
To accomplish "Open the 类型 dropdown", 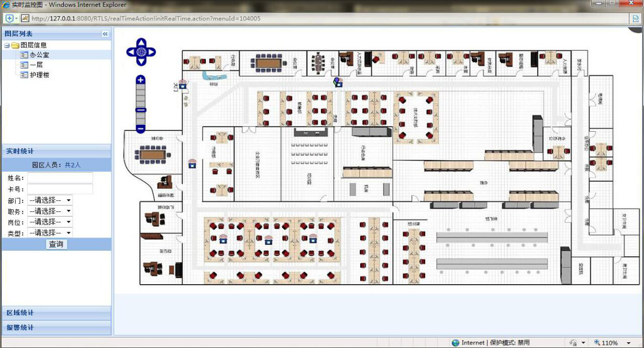I will [50, 233].
